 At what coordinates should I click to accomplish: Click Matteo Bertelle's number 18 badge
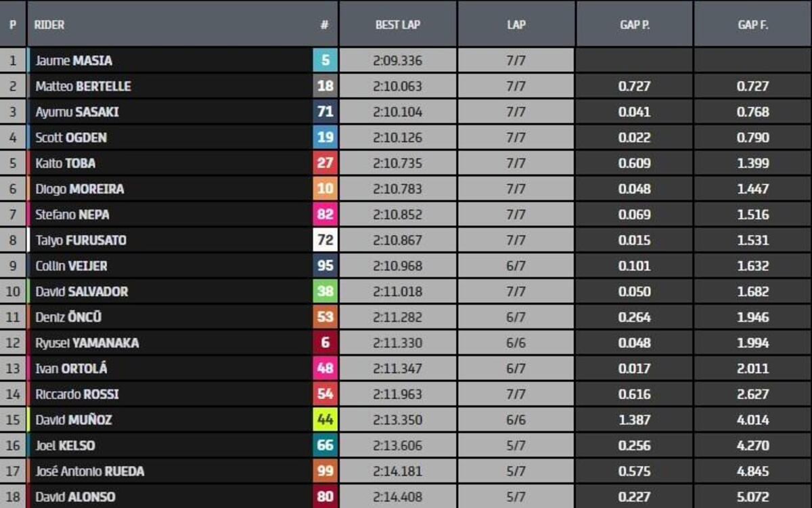(325, 87)
